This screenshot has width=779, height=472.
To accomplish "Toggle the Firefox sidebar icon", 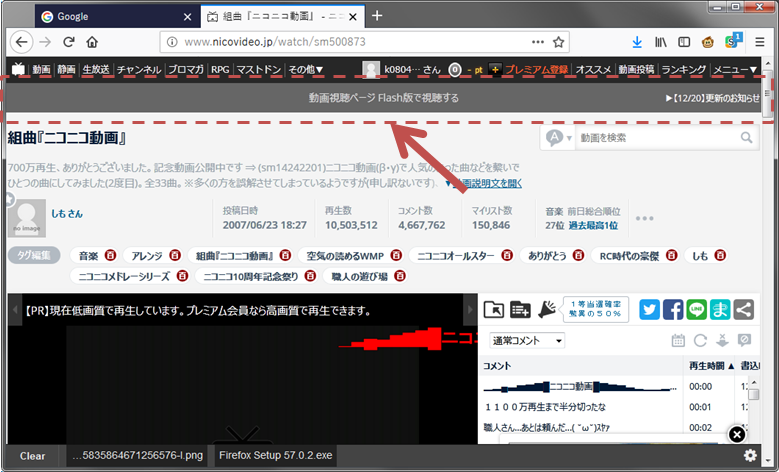I will point(684,42).
